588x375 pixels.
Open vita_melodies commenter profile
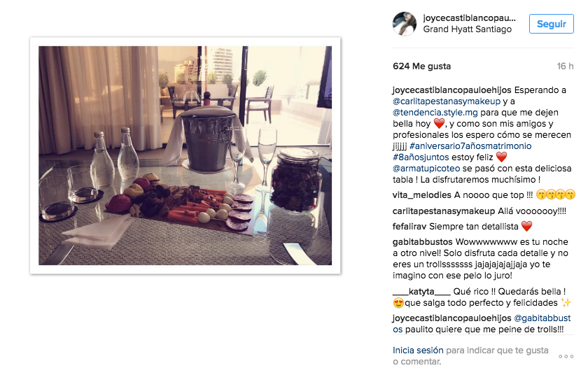pos(422,195)
